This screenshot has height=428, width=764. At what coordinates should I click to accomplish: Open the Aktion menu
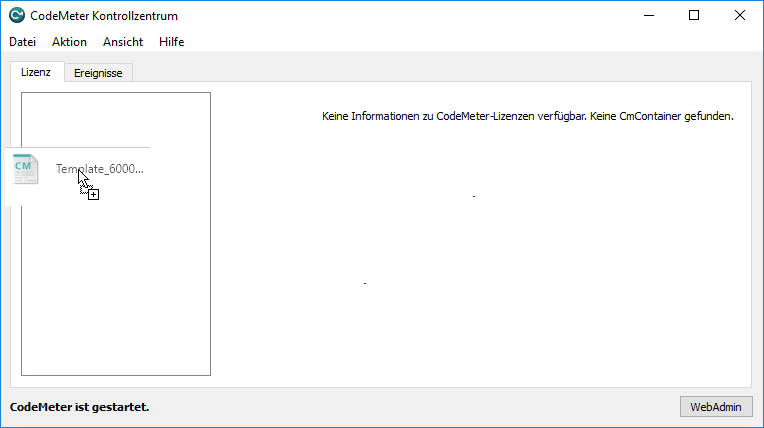69,42
